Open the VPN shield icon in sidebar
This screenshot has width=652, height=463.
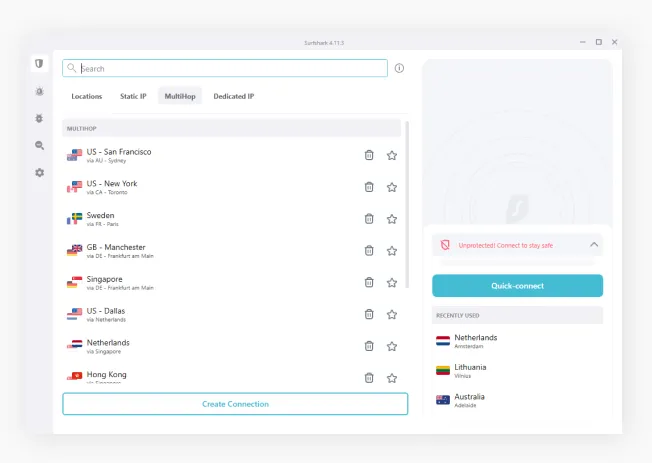tap(39, 64)
